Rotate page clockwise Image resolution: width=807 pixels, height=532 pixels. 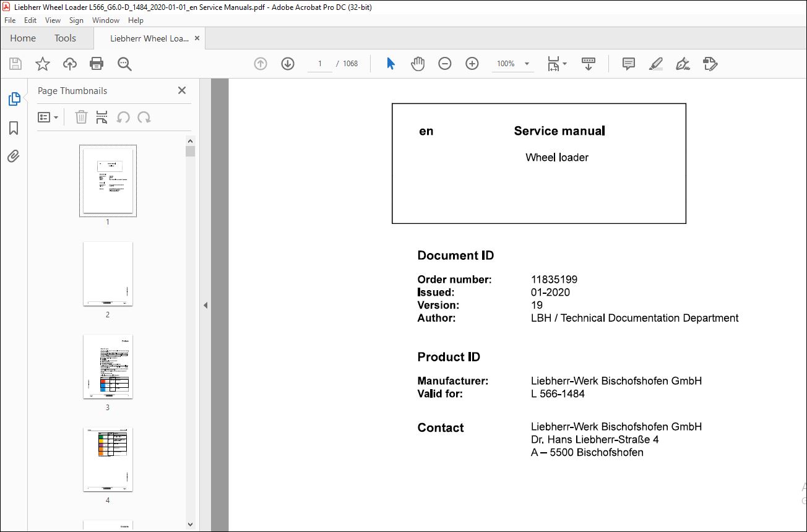pos(144,117)
